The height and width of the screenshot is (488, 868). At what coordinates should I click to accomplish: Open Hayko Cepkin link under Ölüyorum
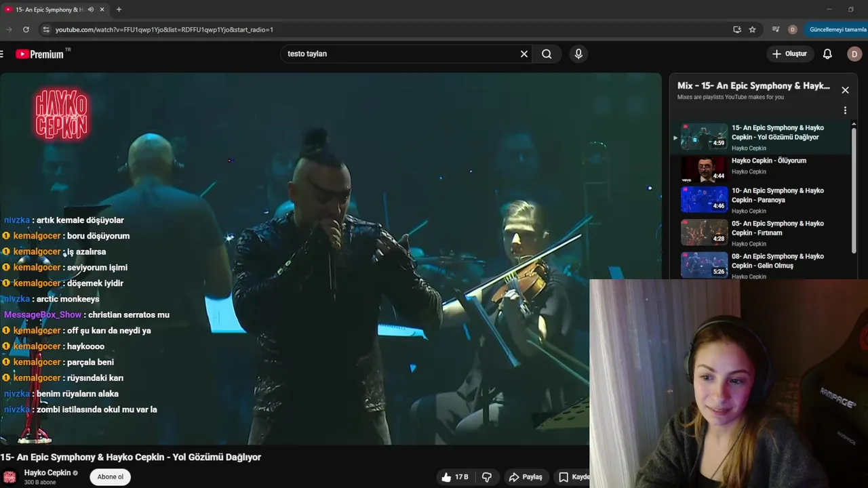(x=749, y=171)
